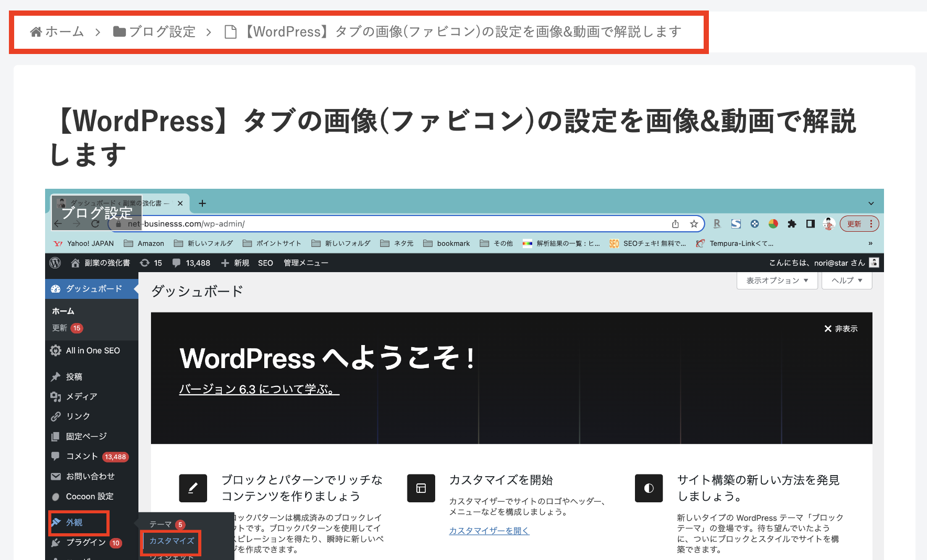Select ダッシュボード in the sidebar
927x560 pixels.
coord(92,289)
